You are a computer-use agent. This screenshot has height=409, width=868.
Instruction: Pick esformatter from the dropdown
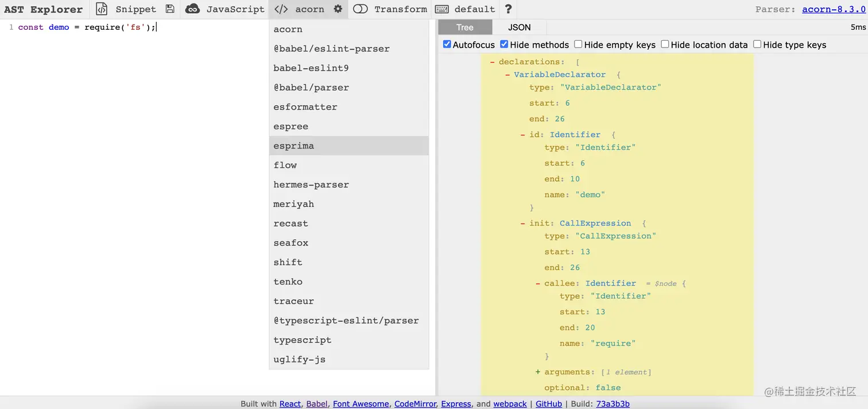[349, 107]
